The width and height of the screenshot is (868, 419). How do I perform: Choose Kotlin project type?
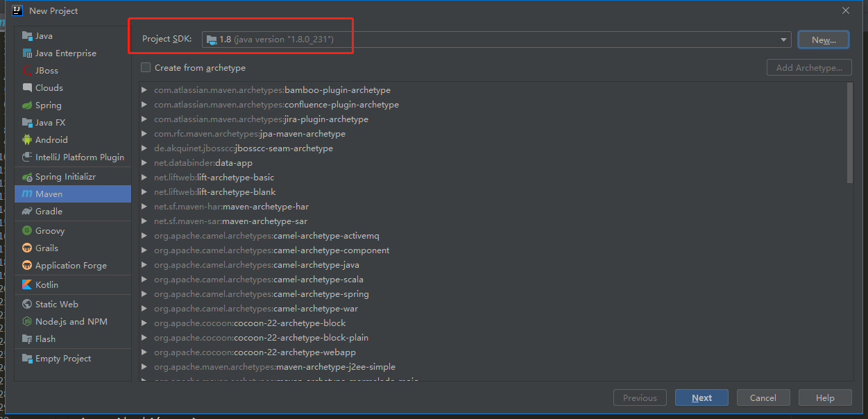[x=73, y=285]
